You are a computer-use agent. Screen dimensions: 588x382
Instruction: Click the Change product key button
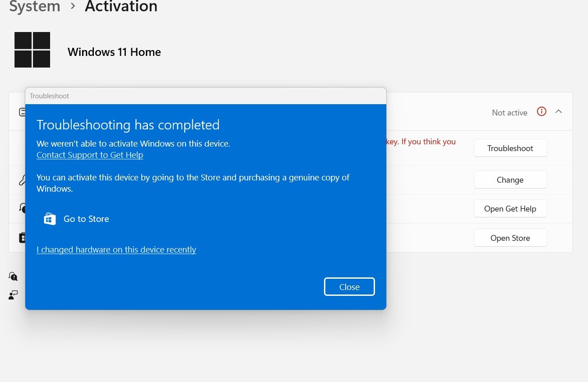[x=510, y=180]
